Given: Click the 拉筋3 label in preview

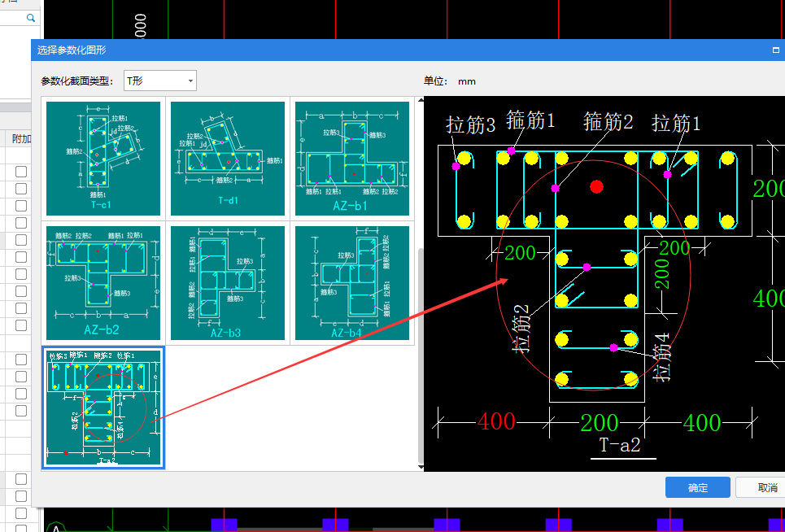Looking at the screenshot, I should (471, 124).
